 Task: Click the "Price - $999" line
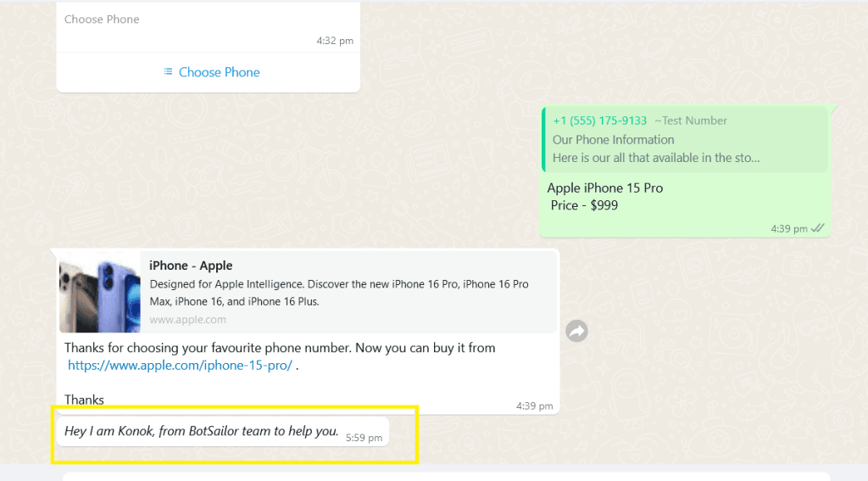click(584, 205)
